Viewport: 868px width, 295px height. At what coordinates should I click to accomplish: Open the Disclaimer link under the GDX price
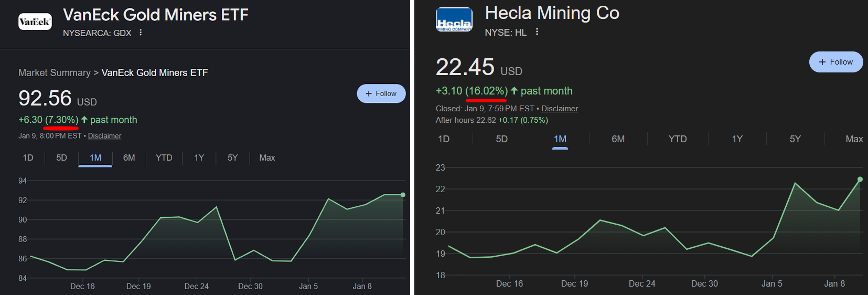pos(104,136)
